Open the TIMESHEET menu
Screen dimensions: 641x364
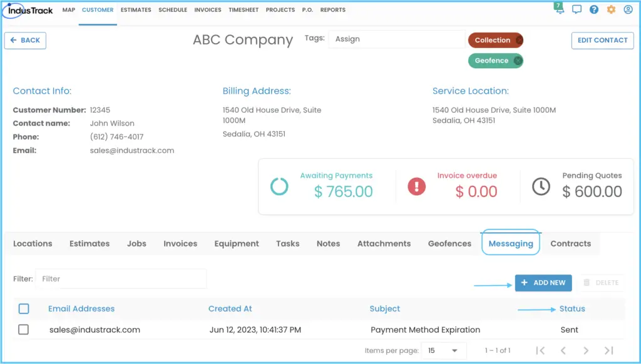[x=244, y=10]
